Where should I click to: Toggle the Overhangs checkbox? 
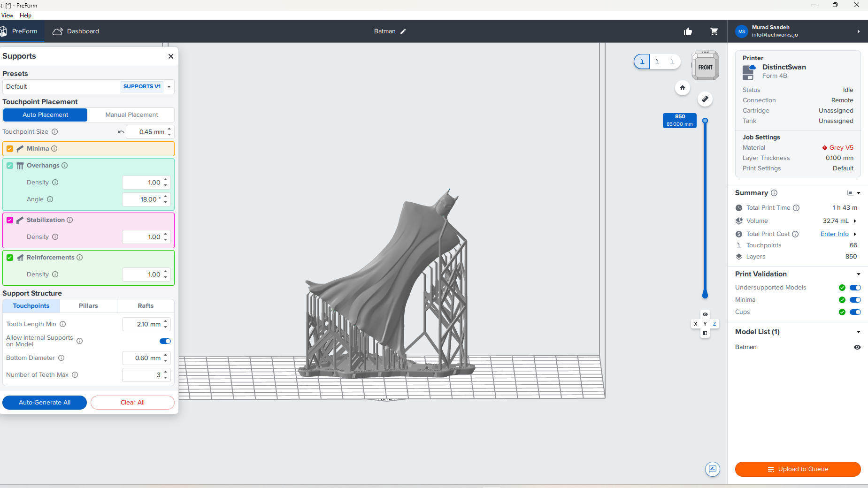[10, 166]
